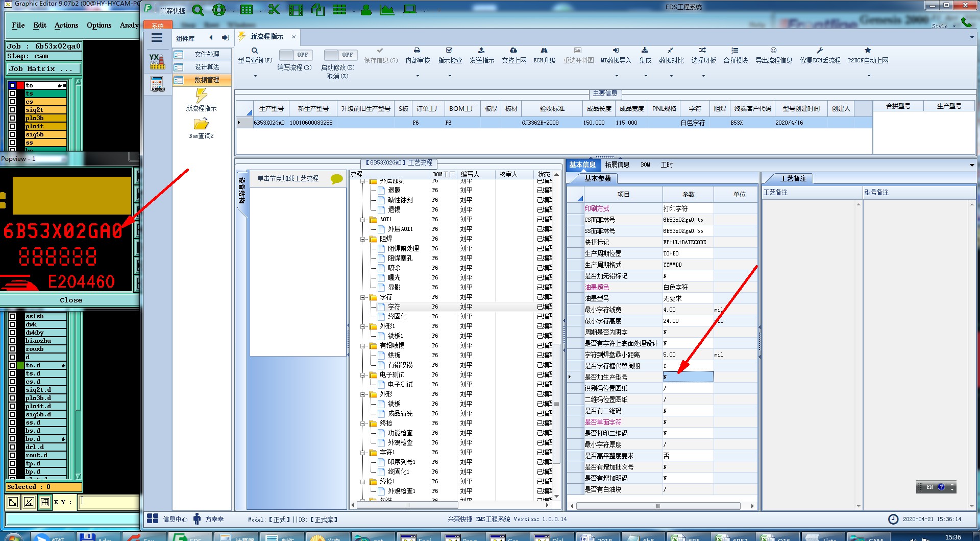The height and width of the screenshot is (541, 980).
Task: Check the 'ts.d' layer box in Graphic Editor
Action: click(12, 373)
